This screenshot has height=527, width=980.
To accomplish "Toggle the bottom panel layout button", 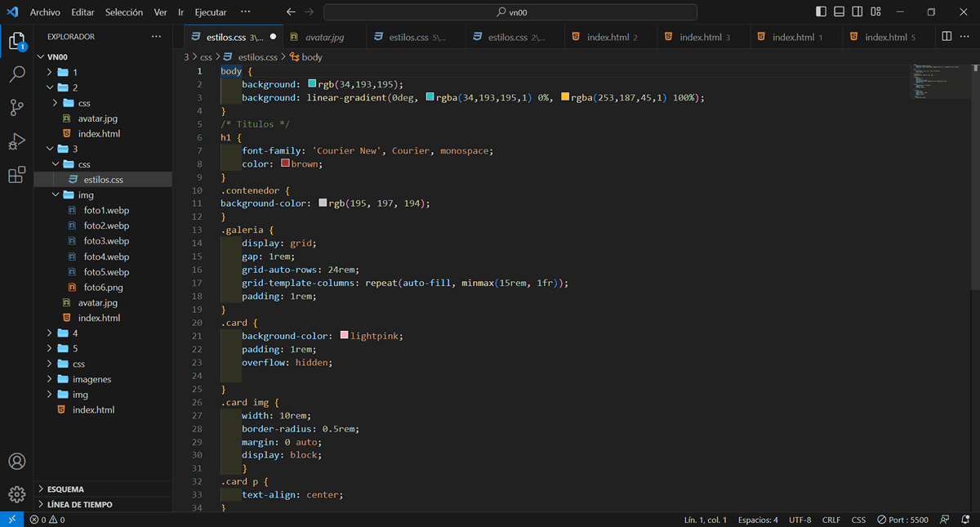I will [x=839, y=12].
